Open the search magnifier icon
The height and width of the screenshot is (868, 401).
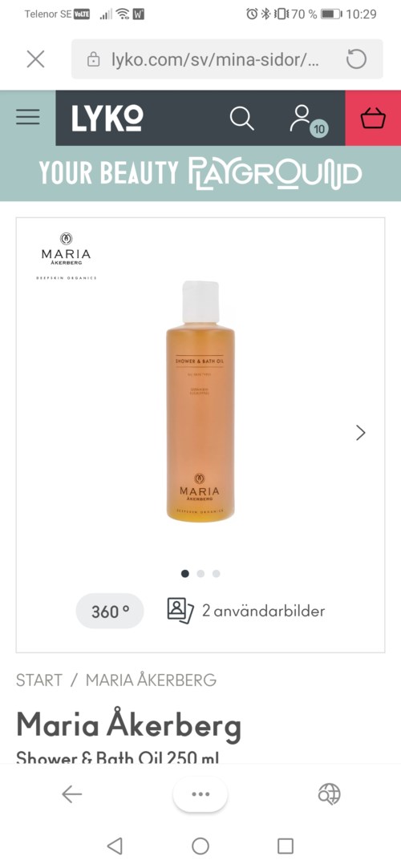click(241, 118)
